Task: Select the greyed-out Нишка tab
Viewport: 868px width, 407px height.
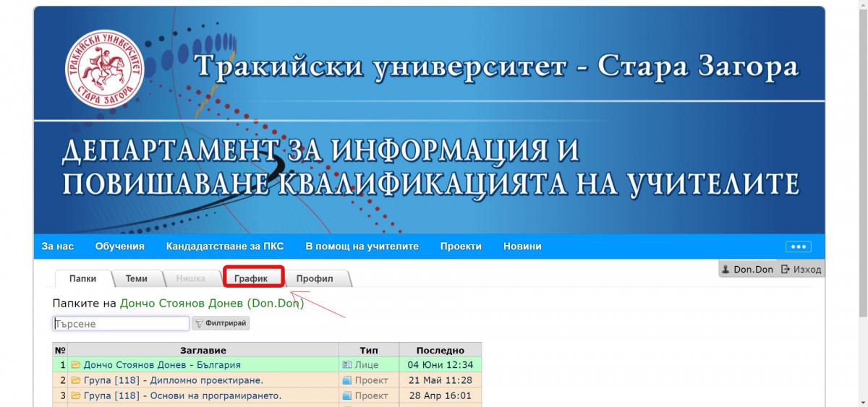Action: [x=190, y=278]
